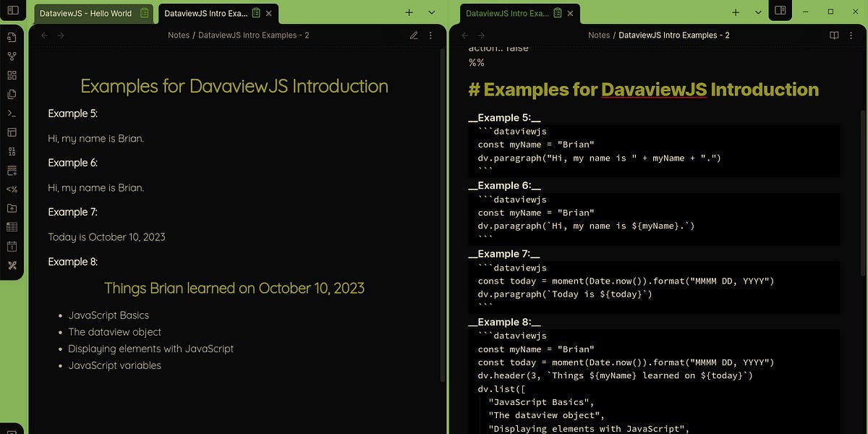Switch left note to editing mode with pencil

tap(414, 35)
